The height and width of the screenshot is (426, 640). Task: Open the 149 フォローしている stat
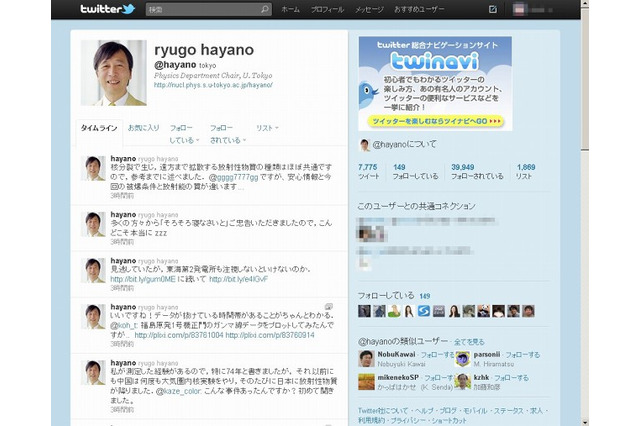click(x=415, y=171)
